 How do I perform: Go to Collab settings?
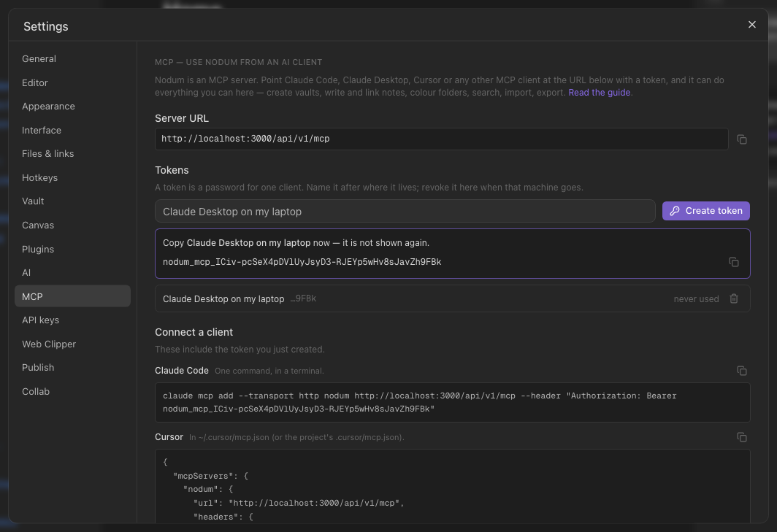72,391
